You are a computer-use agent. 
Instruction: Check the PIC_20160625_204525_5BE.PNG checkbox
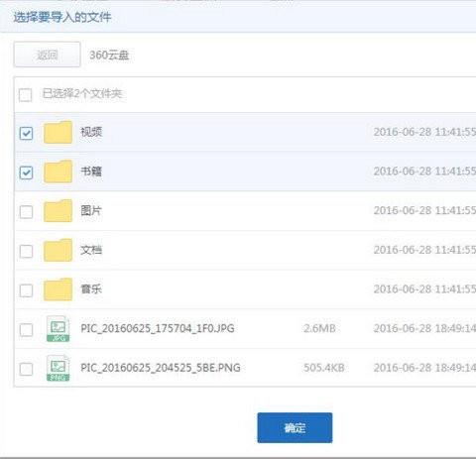[x=26, y=369]
